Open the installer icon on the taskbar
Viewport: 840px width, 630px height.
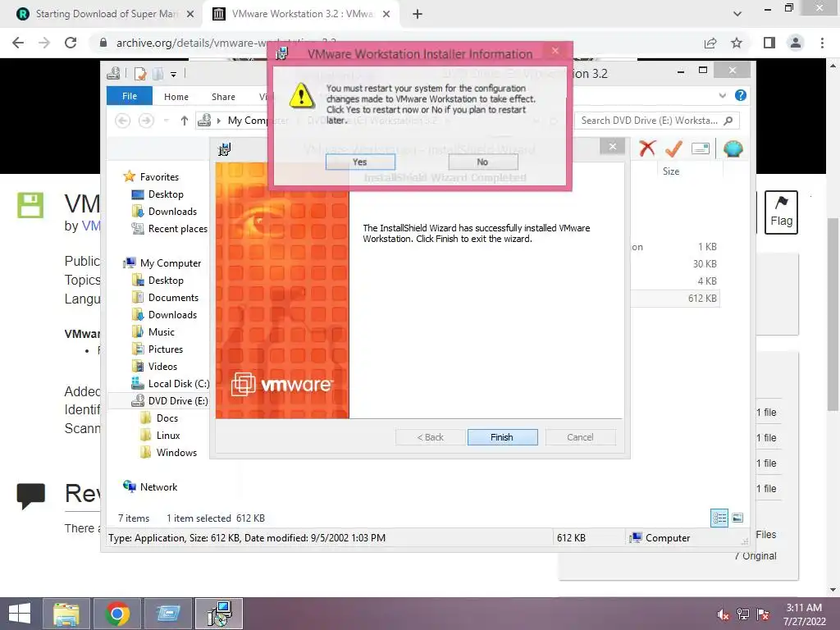coord(219,614)
